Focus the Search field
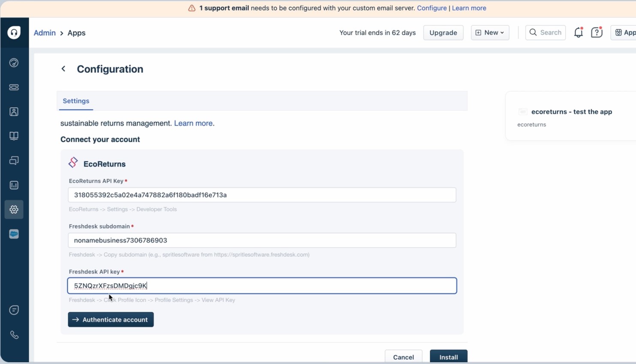This screenshot has height=364, width=636. [545, 33]
